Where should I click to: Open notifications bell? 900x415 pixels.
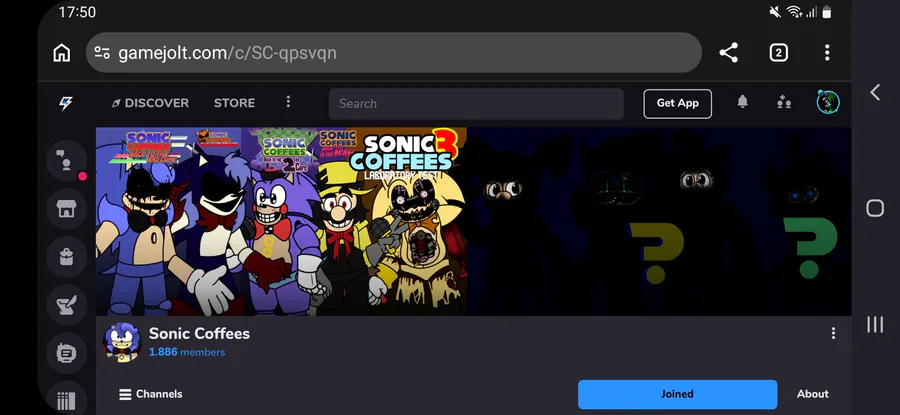742,102
